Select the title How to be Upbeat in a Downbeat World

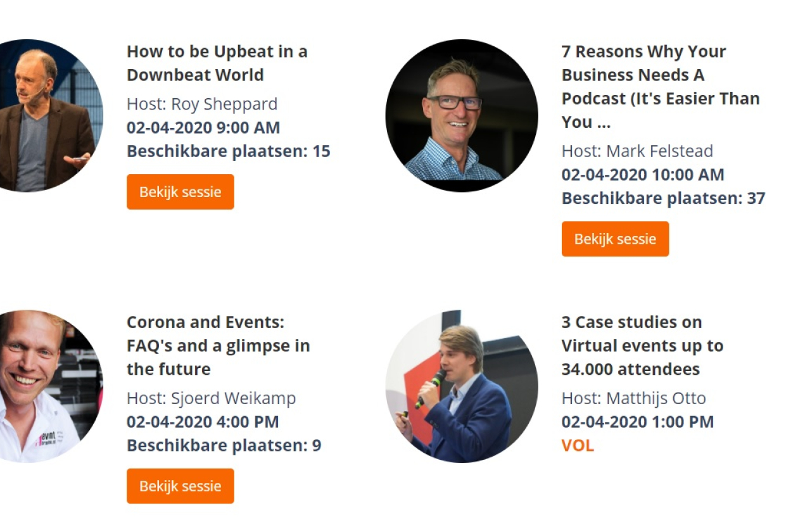217,63
